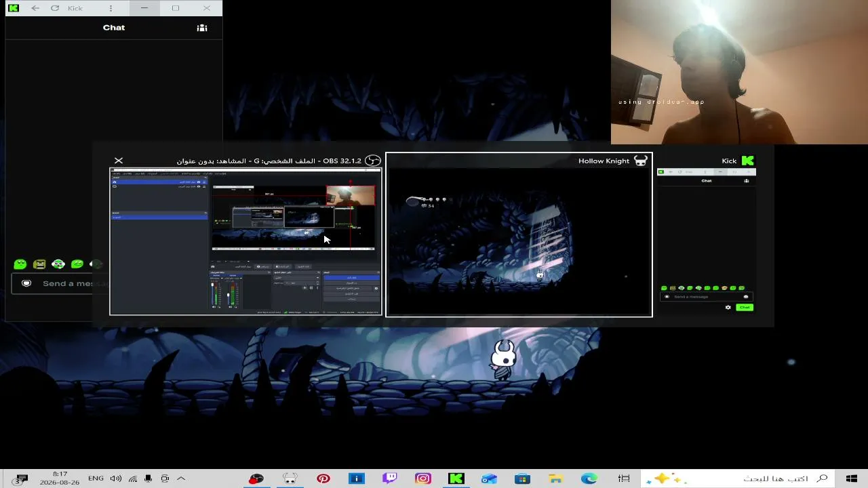Open the chat users list icon
The height and width of the screenshot is (488, 868).
[202, 28]
